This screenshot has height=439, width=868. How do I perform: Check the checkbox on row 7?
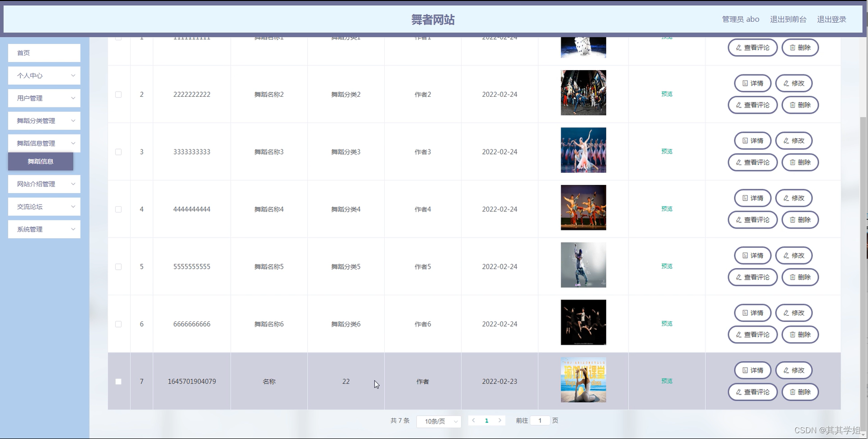119,381
